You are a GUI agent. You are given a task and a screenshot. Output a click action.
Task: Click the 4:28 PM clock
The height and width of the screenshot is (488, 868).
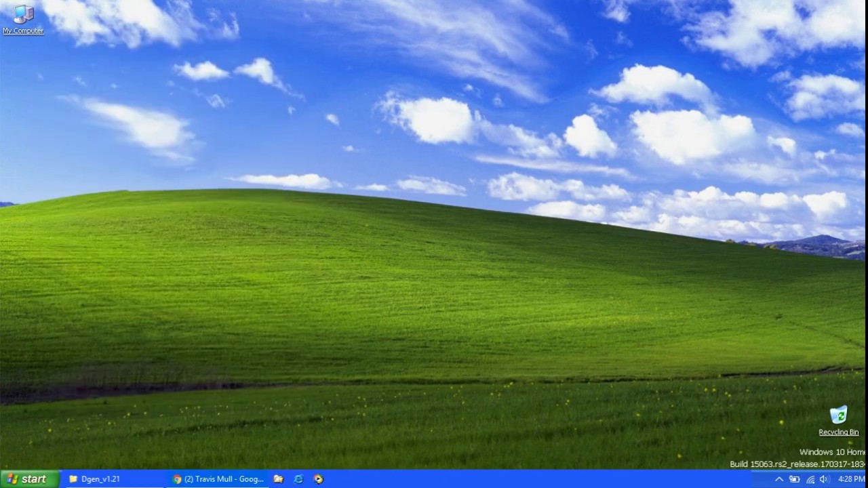[851, 479]
